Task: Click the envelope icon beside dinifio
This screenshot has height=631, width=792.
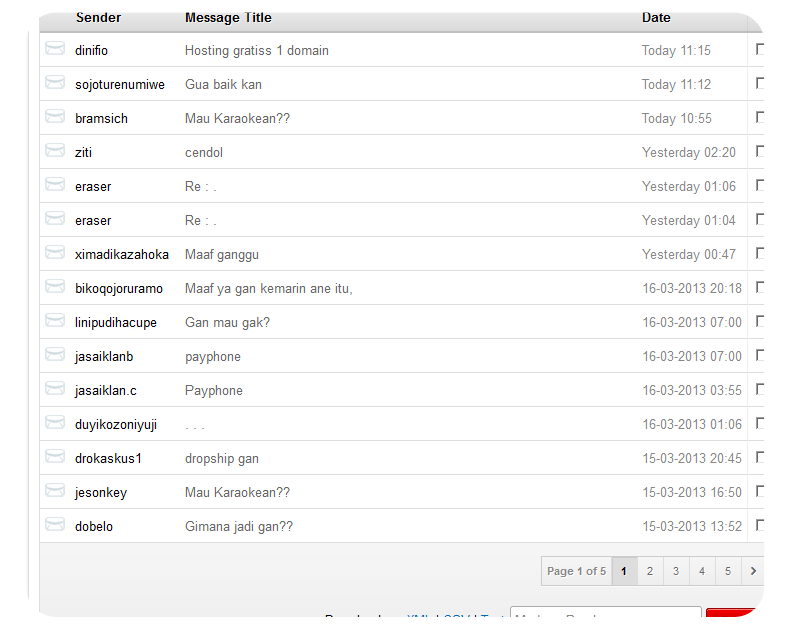Action: 55,48
